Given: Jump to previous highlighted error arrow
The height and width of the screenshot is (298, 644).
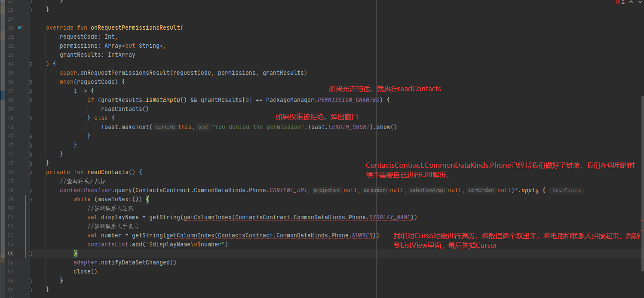Looking at the screenshot, I should coord(632,2).
